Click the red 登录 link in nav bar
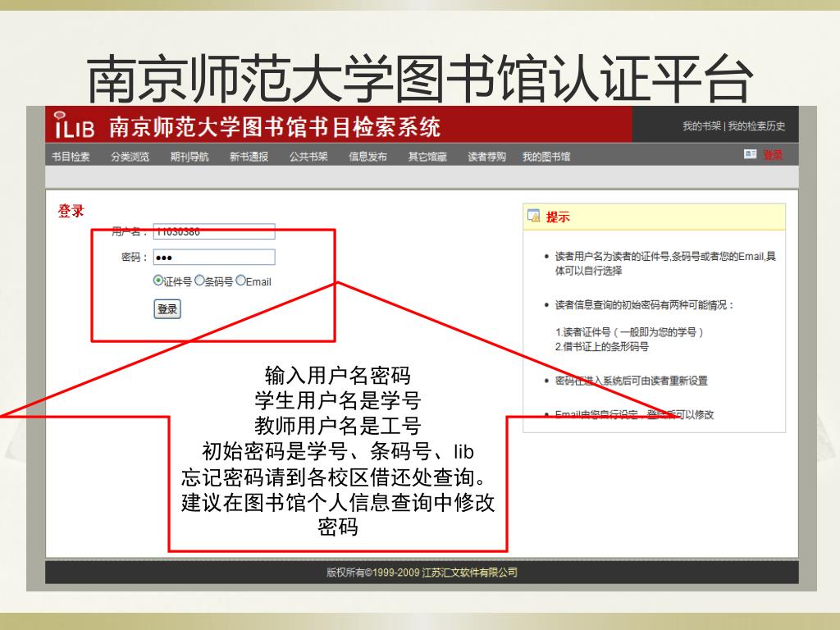Viewport: 840px width, 630px height. pos(773,155)
